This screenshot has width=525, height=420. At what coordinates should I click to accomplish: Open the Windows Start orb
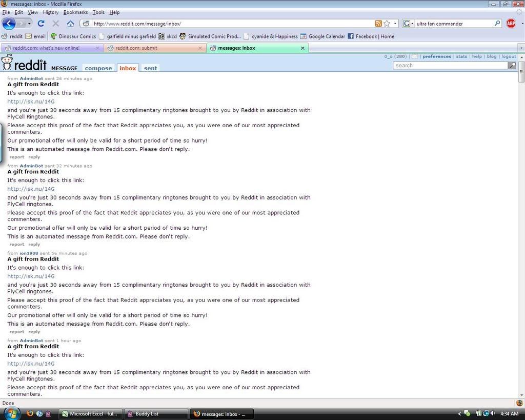[x=11, y=413]
